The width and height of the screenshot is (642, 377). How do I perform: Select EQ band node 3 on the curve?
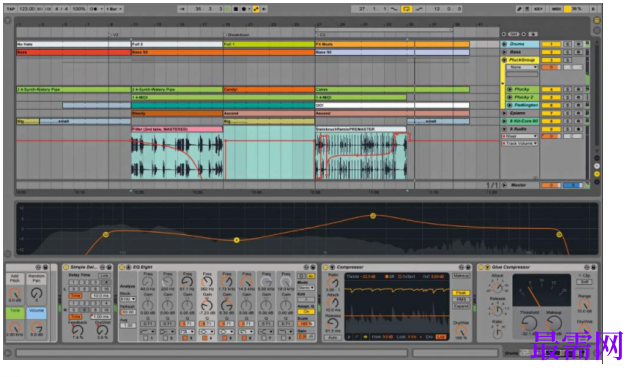click(106, 235)
